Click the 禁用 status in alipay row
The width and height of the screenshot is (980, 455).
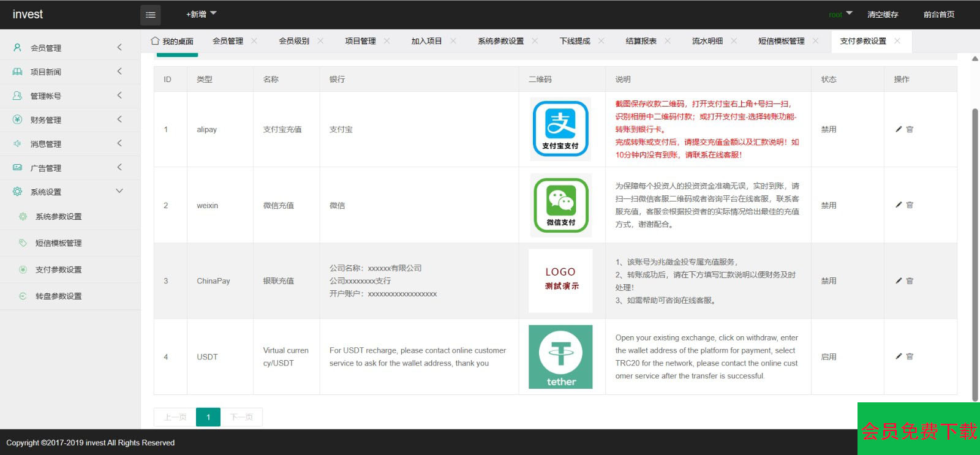tap(829, 129)
